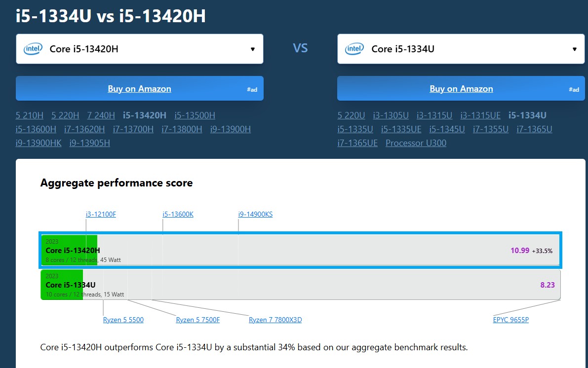Open the i3-1305U link

[x=391, y=115]
